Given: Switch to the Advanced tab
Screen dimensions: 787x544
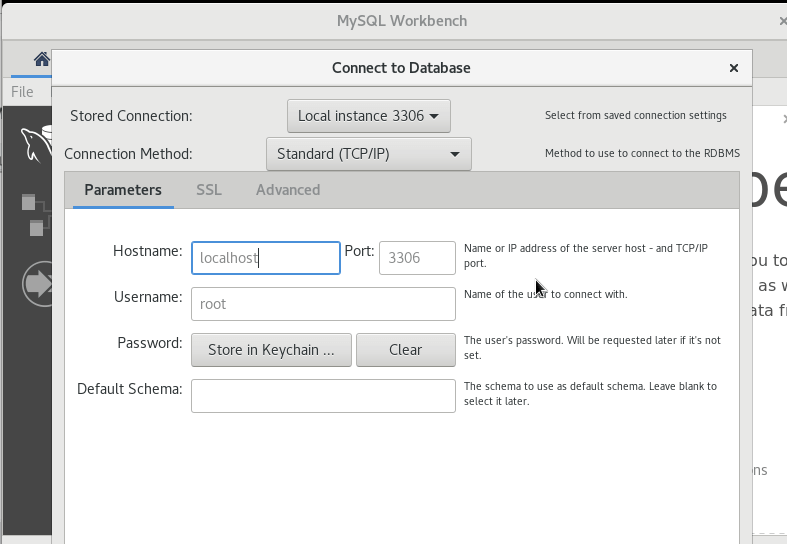Looking at the screenshot, I should click(x=288, y=190).
